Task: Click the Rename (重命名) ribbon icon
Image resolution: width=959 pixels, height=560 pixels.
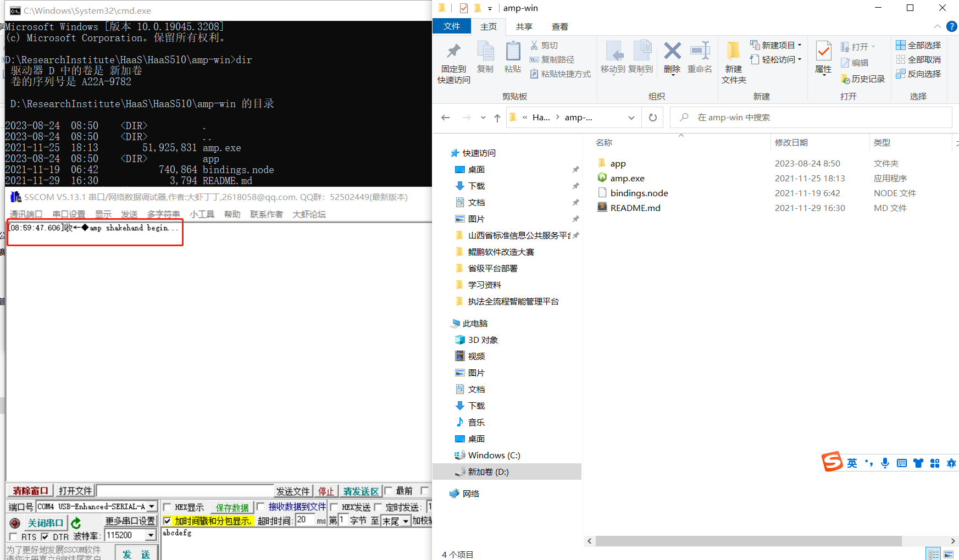Action: coord(700,51)
